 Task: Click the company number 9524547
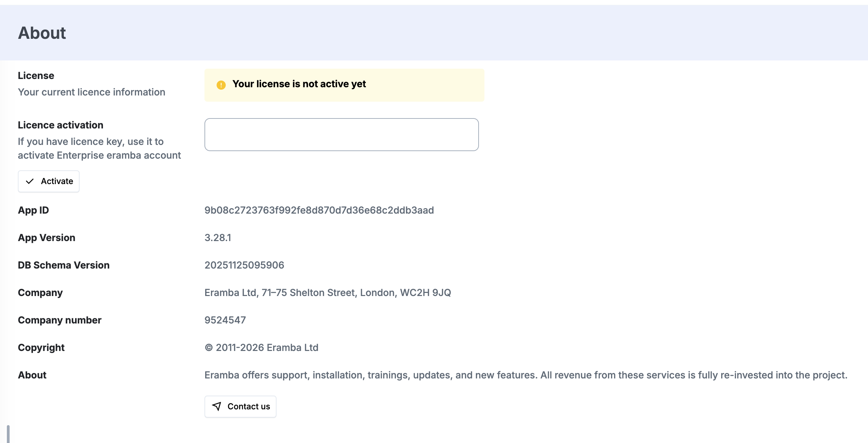pos(225,320)
